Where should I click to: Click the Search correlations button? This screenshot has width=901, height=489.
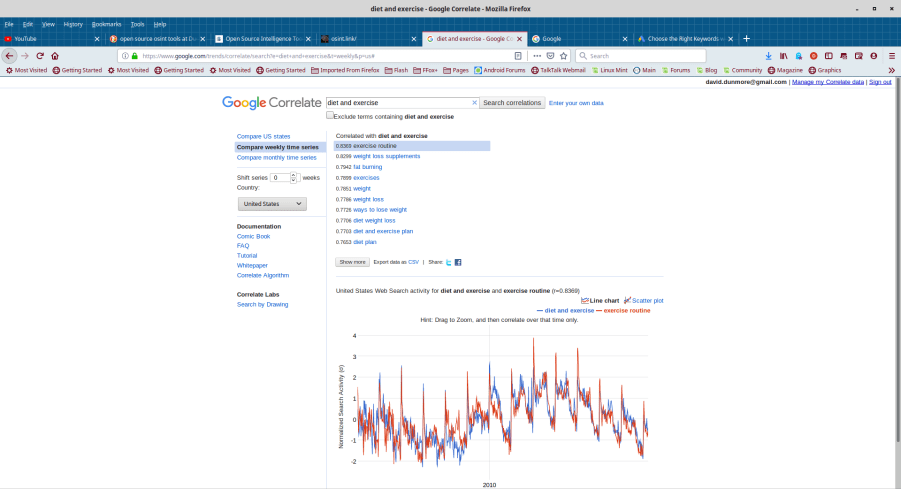(512, 102)
